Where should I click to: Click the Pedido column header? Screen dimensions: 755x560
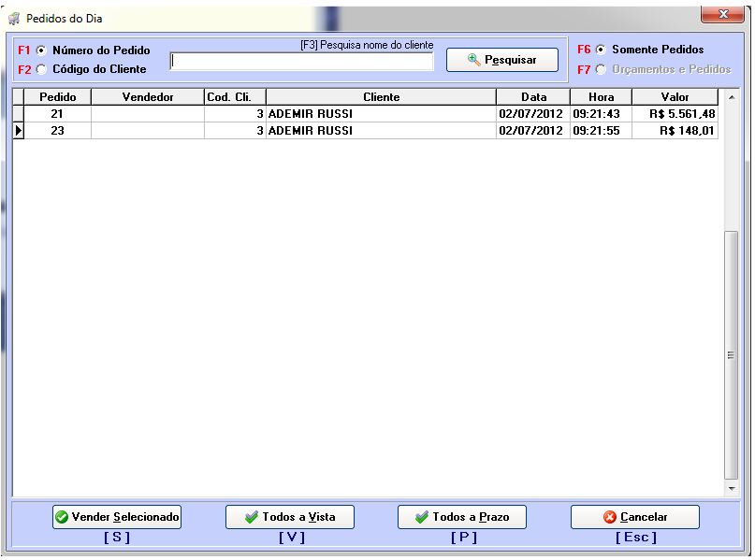coord(58,97)
